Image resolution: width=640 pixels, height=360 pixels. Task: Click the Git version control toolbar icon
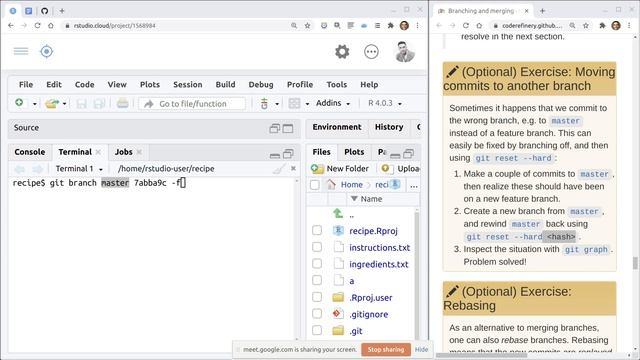[x=264, y=104]
